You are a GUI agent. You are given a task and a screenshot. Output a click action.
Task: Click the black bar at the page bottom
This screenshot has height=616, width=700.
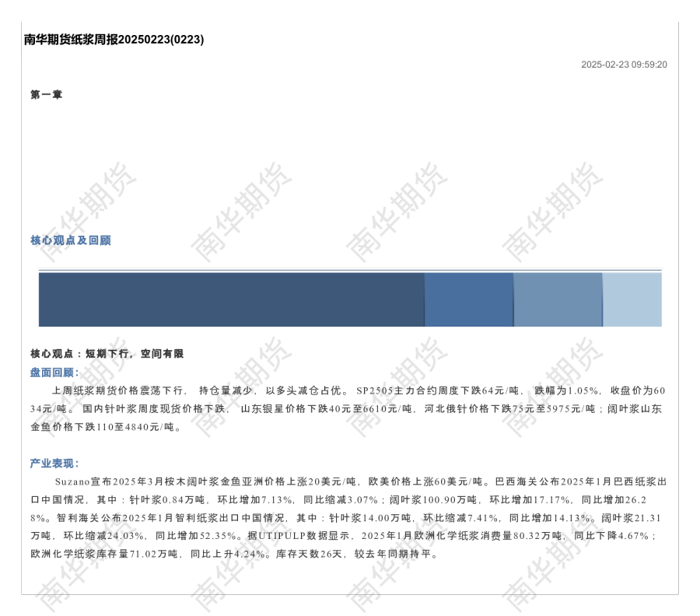(349, 604)
